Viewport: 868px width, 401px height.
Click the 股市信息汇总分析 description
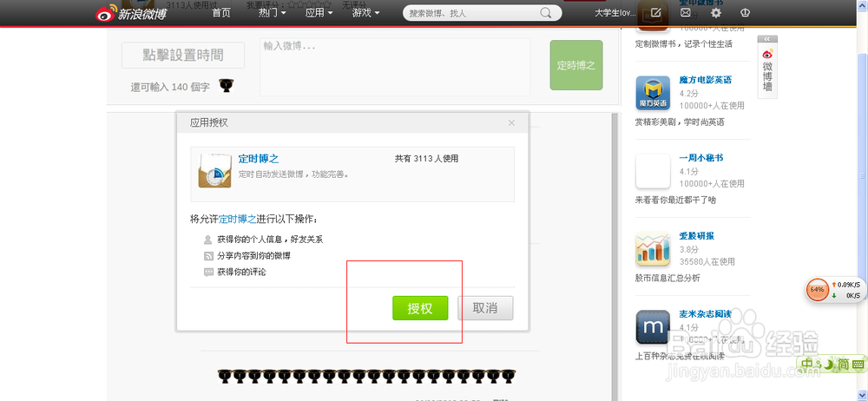pos(667,278)
